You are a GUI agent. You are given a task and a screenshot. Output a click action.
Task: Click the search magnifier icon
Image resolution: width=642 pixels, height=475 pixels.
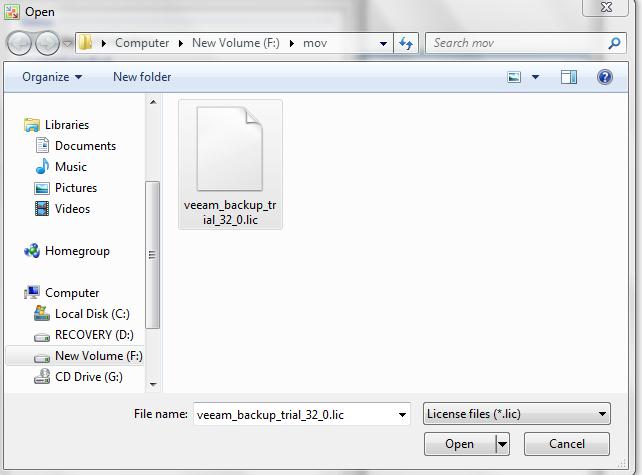614,43
